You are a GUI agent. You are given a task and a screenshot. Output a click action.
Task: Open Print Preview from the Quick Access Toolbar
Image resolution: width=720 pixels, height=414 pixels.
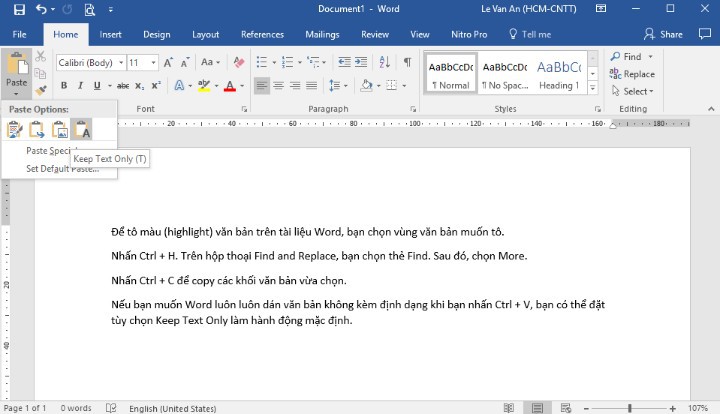pyautogui.click(x=90, y=9)
